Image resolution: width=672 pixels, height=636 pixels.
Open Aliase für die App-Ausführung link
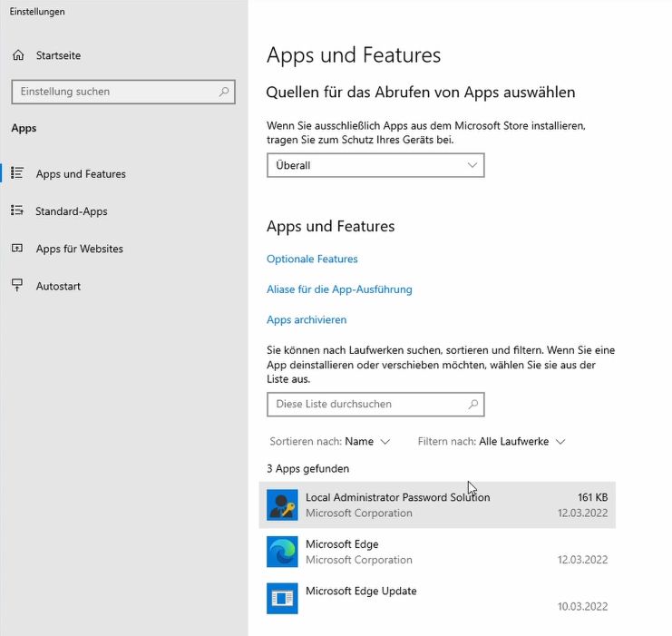point(339,289)
